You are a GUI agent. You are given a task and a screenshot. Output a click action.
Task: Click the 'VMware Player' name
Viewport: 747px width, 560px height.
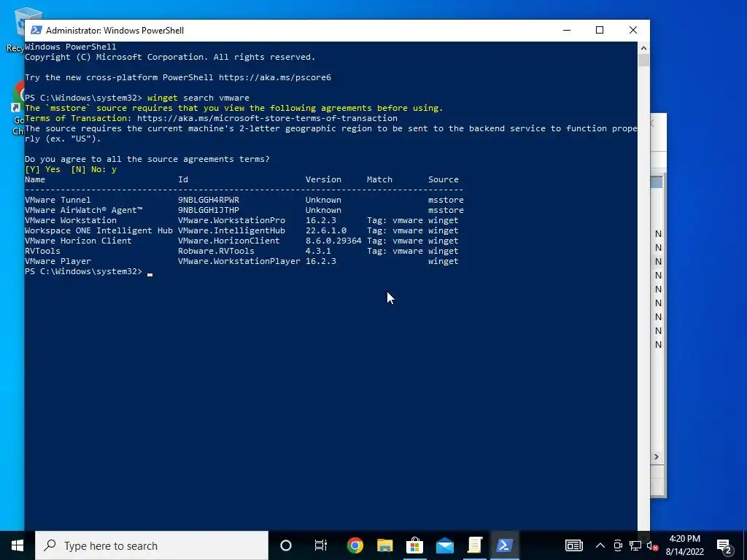click(x=58, y=262)
